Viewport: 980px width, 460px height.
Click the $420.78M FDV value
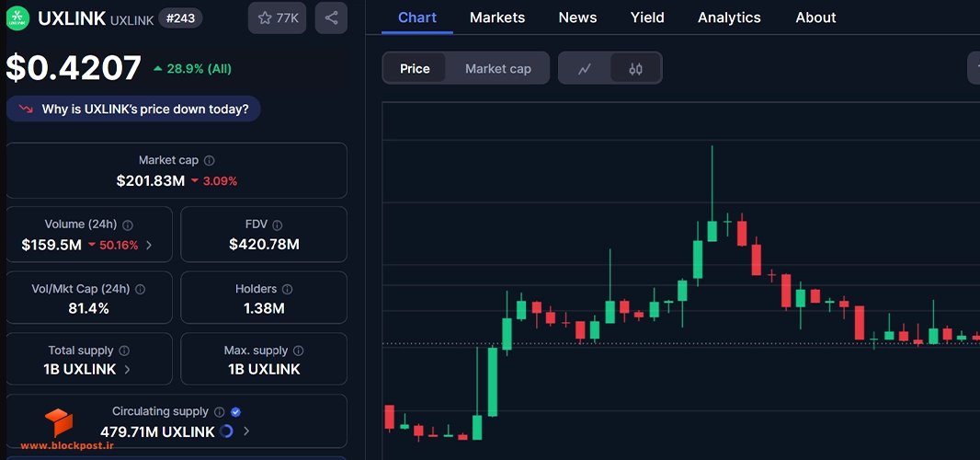click(264, 245)
